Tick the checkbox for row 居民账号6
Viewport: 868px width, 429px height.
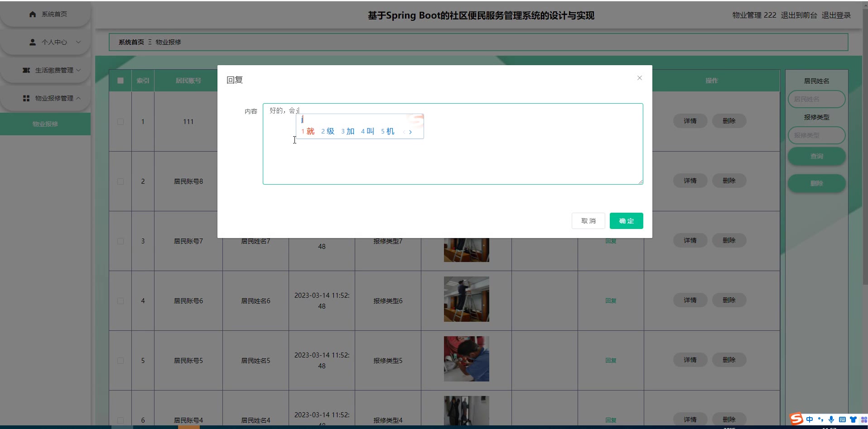tap(121, 301)
